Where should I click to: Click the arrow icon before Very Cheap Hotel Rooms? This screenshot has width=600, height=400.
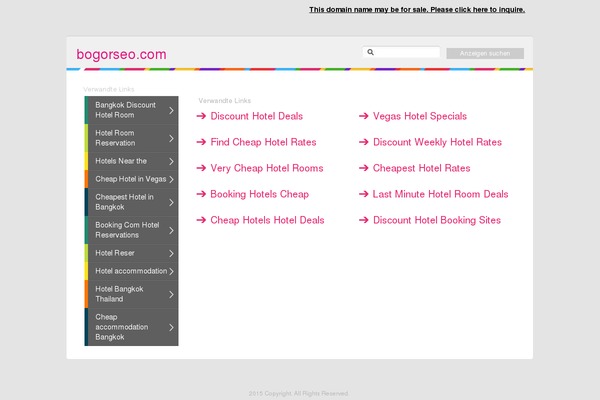point(201,168)
